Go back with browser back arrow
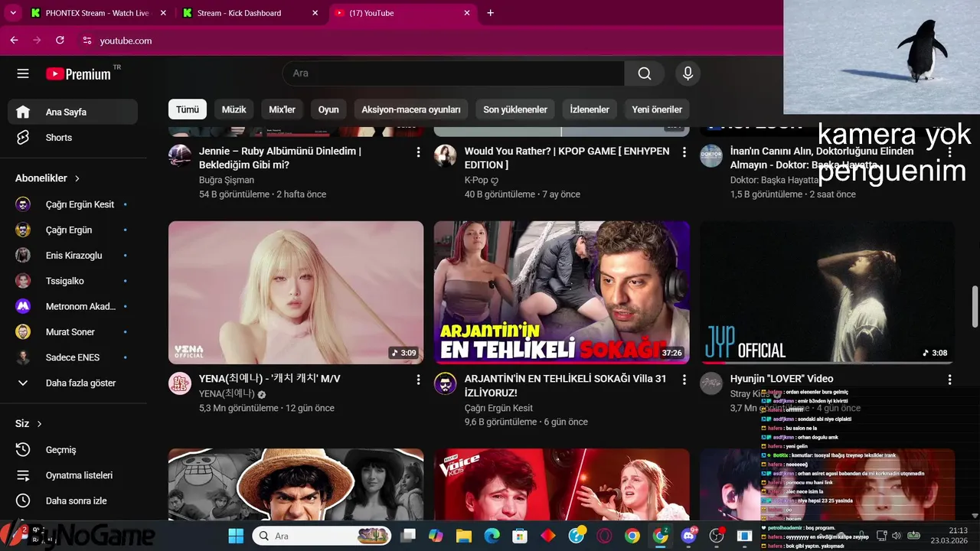This screenshot has height=551, width=980. (x=14, y=41)
